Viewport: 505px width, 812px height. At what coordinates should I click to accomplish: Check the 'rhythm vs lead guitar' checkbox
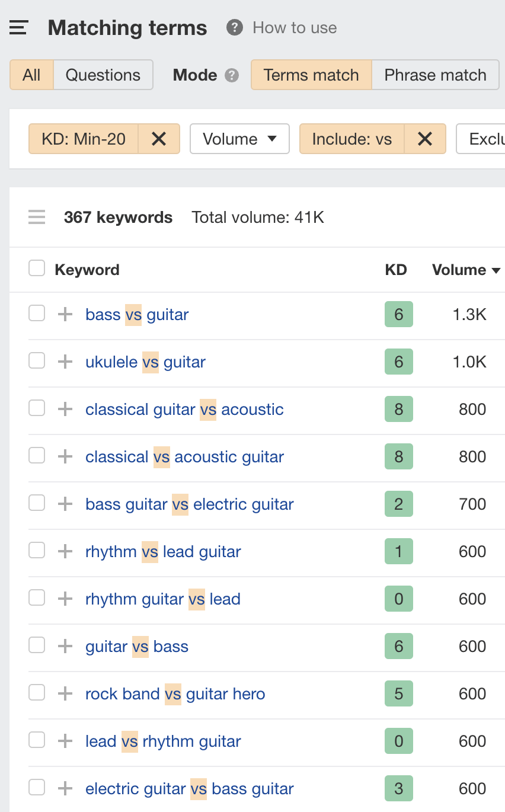click(37, 550)
